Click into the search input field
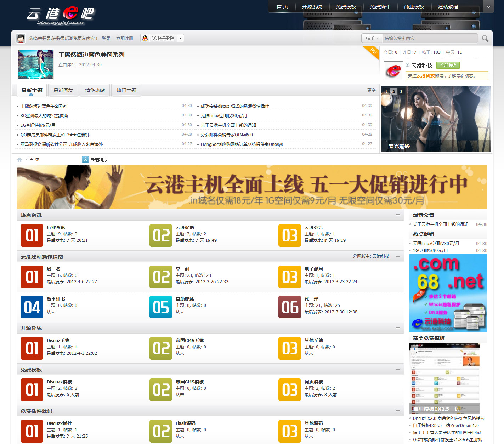 tap(429, 38)
